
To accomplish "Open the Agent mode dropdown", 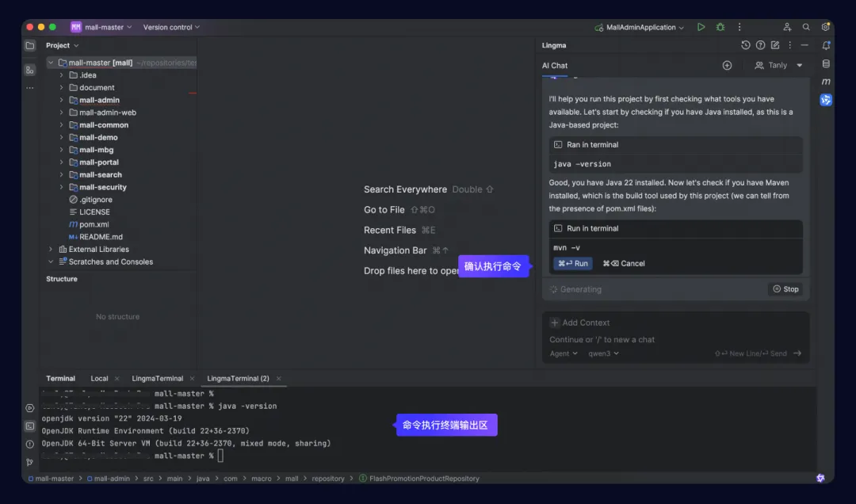I will pos(564,353).
